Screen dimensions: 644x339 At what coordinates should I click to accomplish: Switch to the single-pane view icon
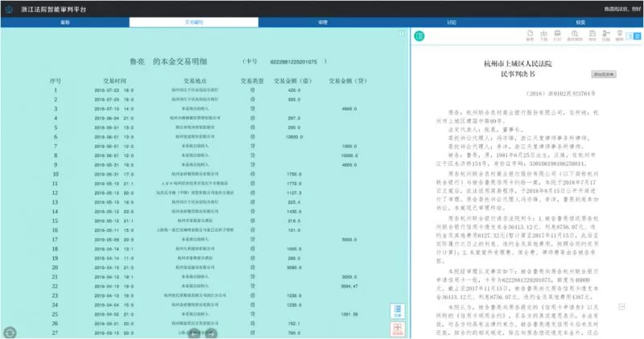pyautogui.click(x=630, y=36)
